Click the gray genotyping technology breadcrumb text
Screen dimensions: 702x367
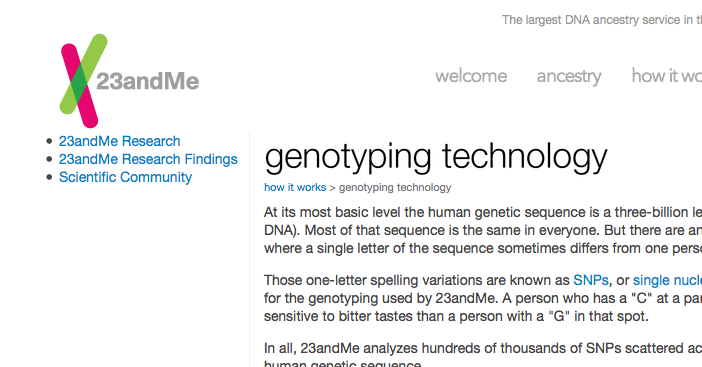click(395, 188)
